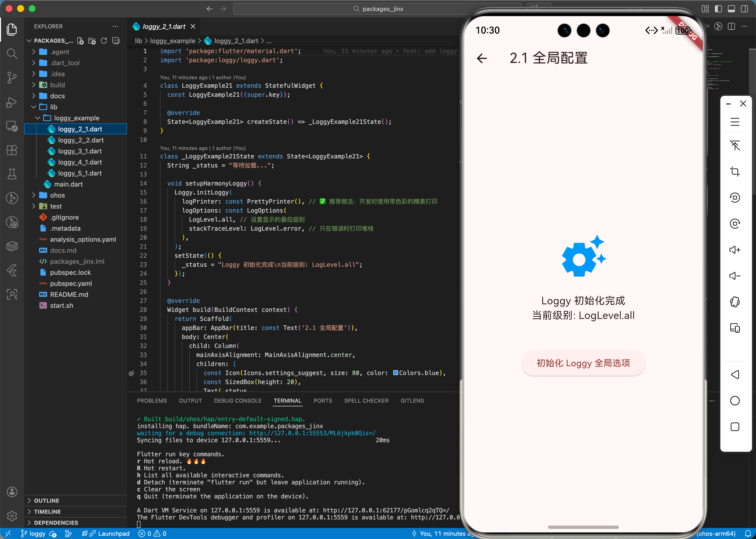
Task: Click the New File icon in Explorer
Action: click(80, 41)
